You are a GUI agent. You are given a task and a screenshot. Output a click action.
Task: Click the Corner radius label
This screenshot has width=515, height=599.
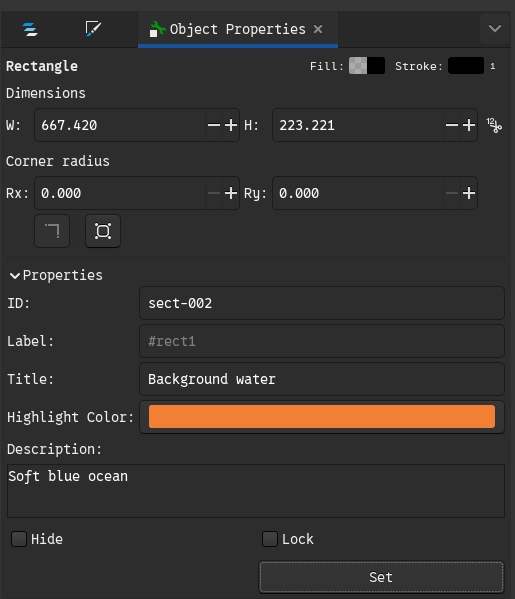point(58,161)
